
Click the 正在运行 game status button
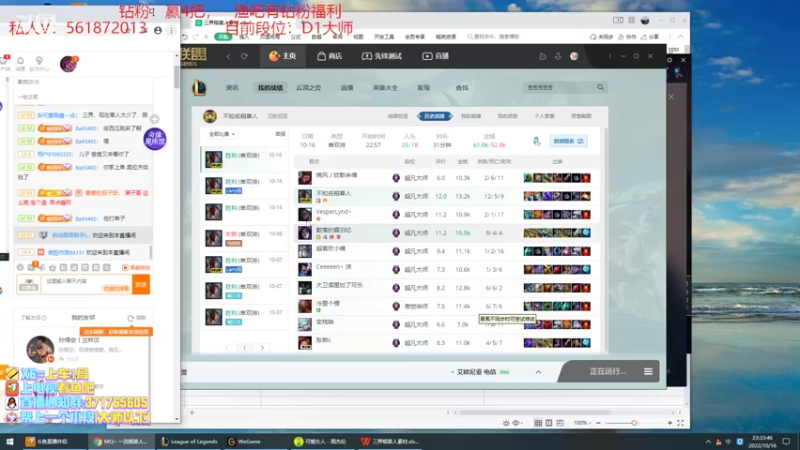click(607, 371)
